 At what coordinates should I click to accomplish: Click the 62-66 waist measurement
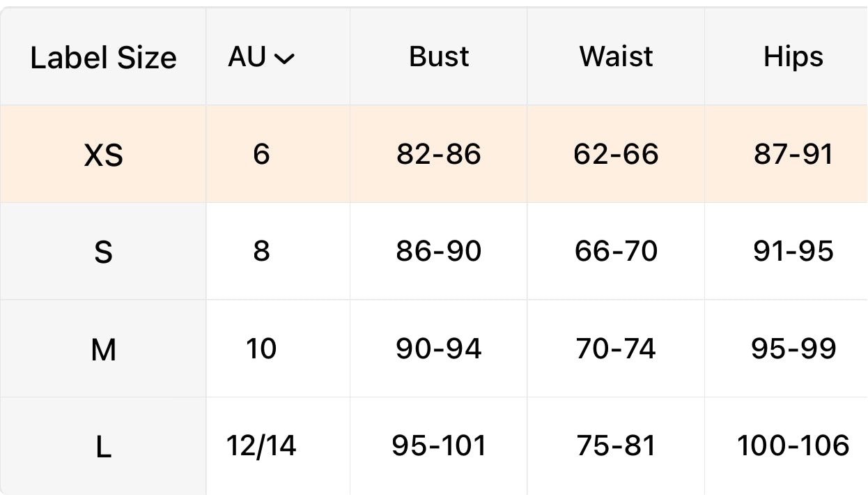pyautogui.click(x=617, y=154)
